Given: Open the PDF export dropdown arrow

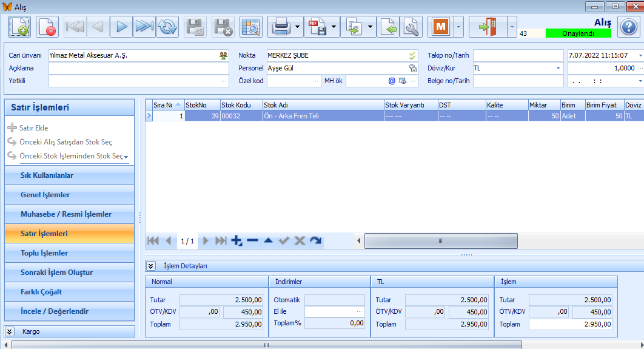Looking at the screenshot, I should point(334,27).
